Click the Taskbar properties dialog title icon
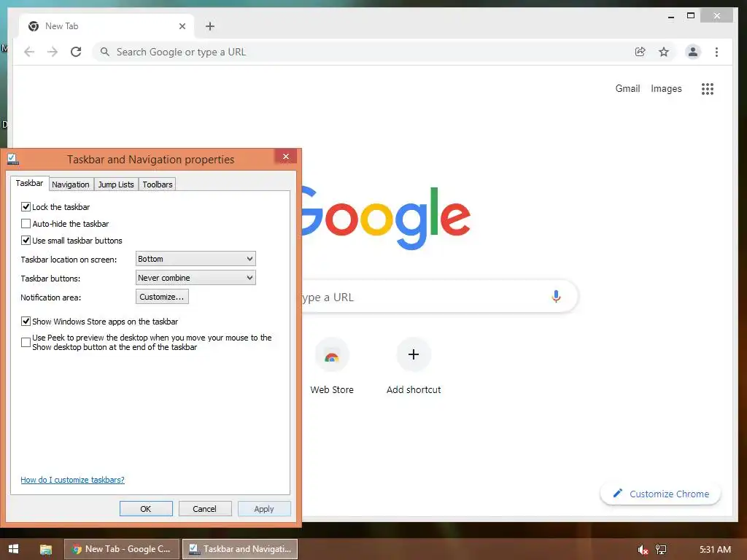This screenshot has width=747, height=560. [x=13, y=159]
